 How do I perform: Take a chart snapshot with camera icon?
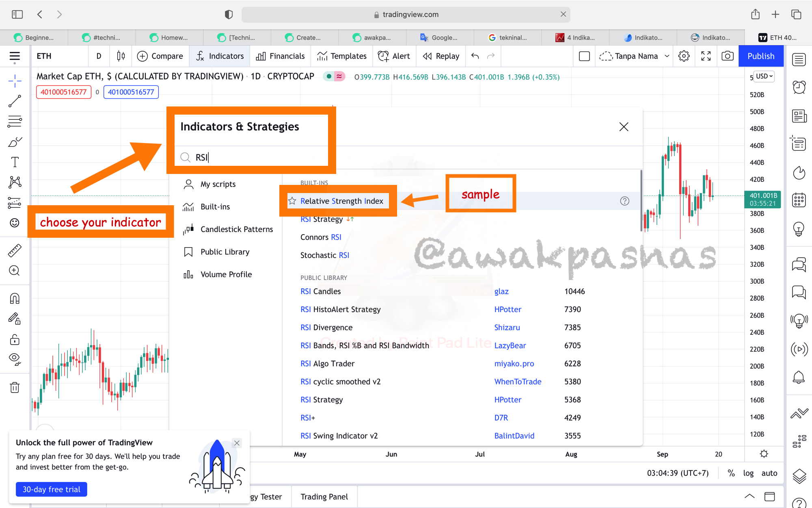tap(727, 56)
